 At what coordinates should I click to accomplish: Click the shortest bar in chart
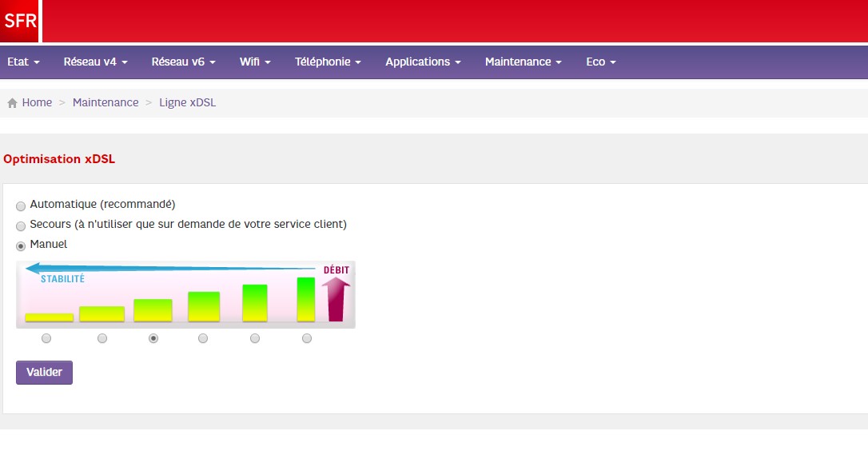49,317
